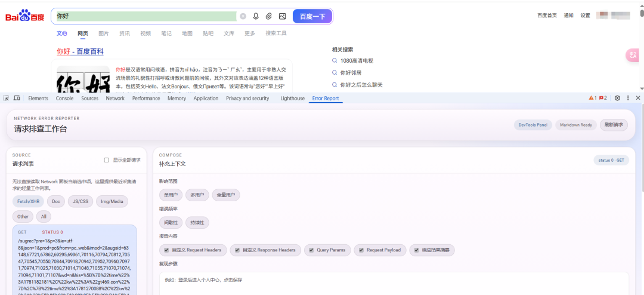Open DevTools more options menu
Screen dimensions: 644x295
coord(628,98)
